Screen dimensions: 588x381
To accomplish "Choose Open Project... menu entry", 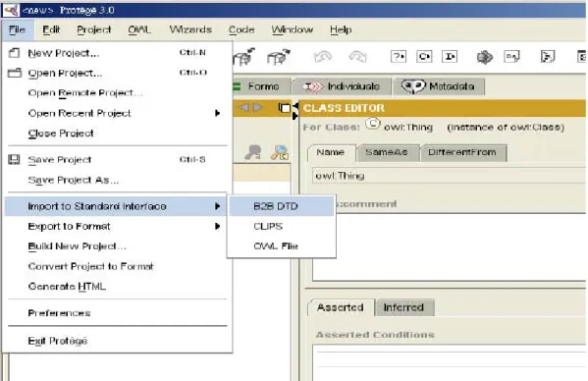I will coord(117,73).
